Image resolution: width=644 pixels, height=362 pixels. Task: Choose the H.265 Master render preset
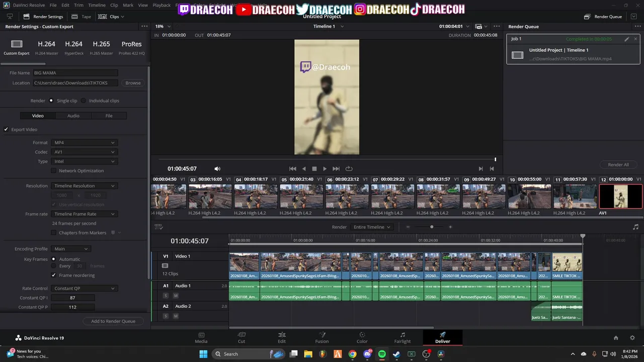pyautogui.click(x=101, y=47)
